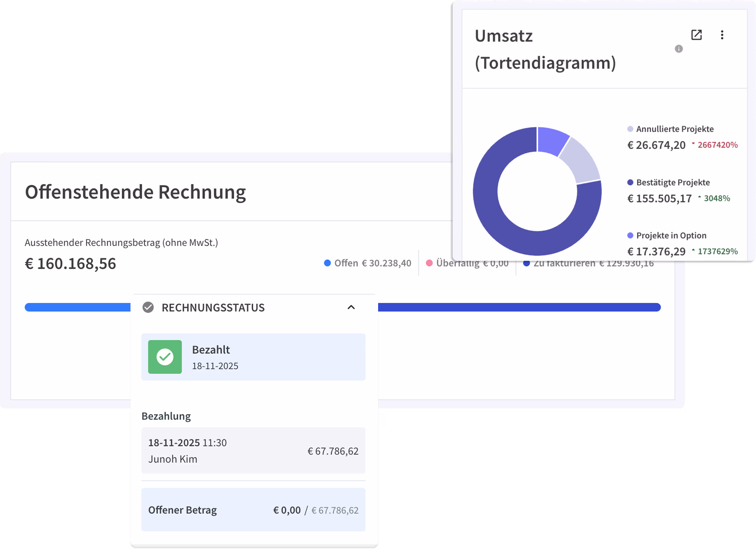Click the green Bezahlt checkmark icon
The width and height of the screenshot is (756, 549).
click(165, 357)
